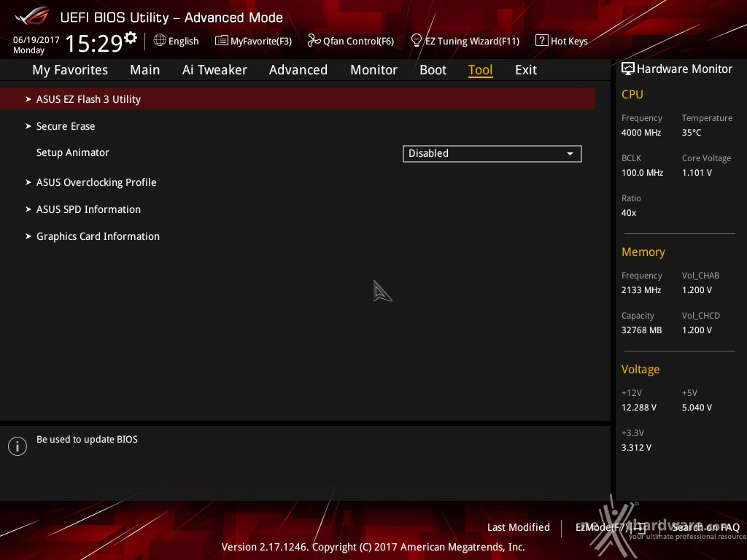Go to the Advanced tab

coord(298,70)
